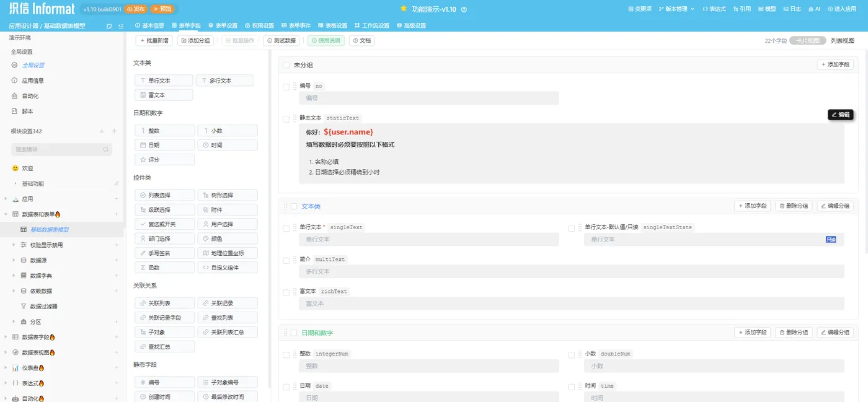Screen dimensions: 868x402
Task: Add a 部门选择 department select field
Action: [x=164, y=238]
